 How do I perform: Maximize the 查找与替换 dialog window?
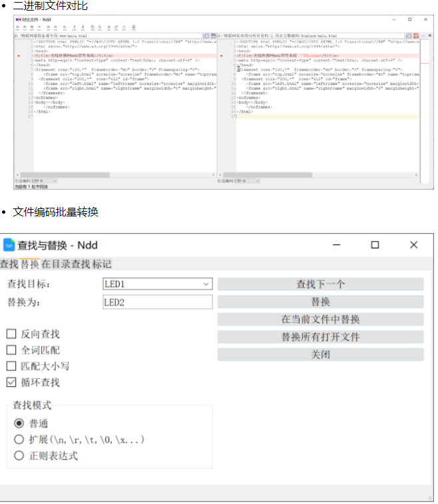(375, 245)
